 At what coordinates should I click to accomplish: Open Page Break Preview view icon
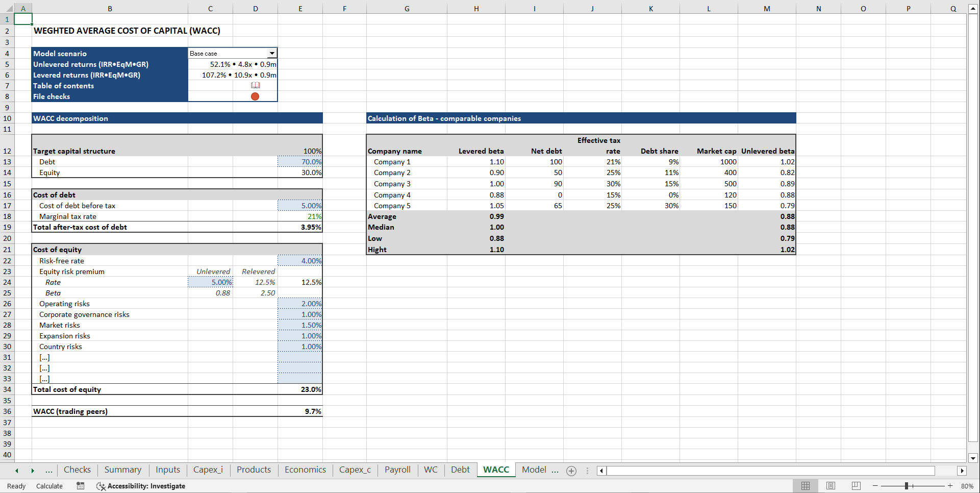pyautogui.click(x=856, y=486)
